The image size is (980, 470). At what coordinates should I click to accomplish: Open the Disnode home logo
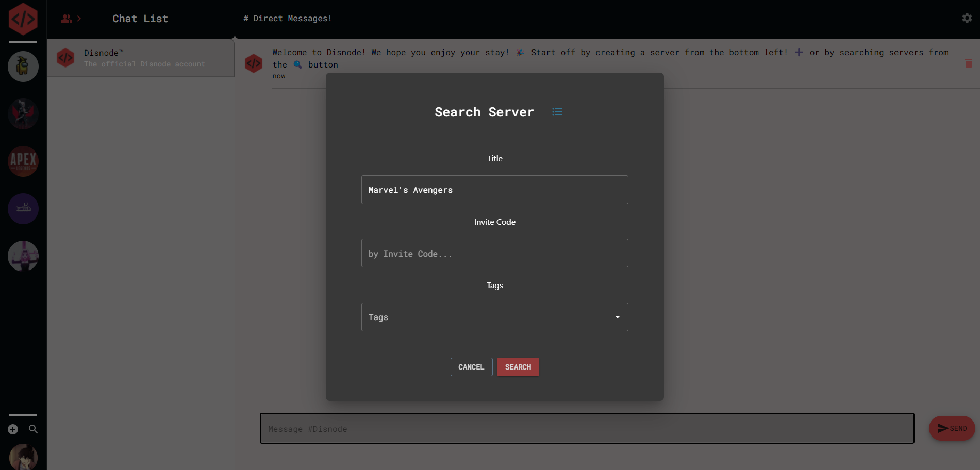[23, 19]
